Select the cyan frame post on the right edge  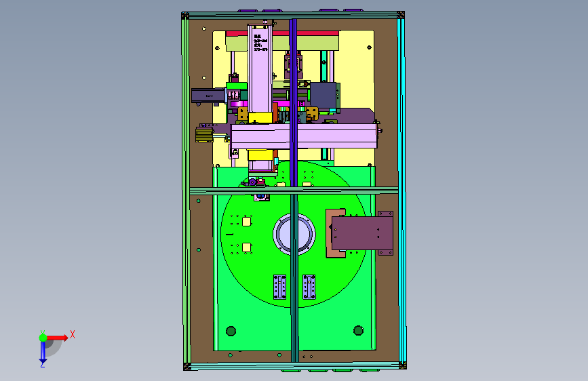click(x=401, y=190)
